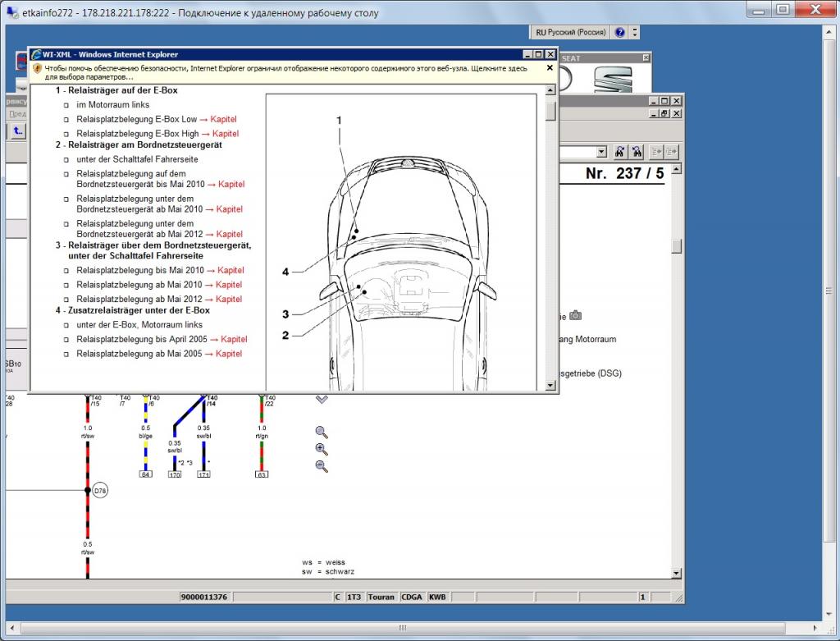The height and width of the screenshot is (641, 840).
Task: Click the remote desktop vertical scroll down arrow
Action: coord(829,615)
